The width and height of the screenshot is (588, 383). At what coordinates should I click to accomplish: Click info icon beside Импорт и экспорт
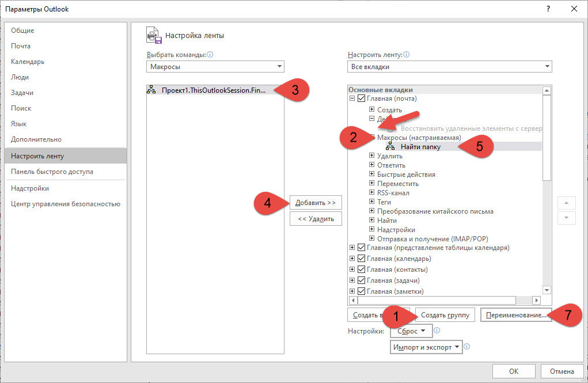pyautogui.click(x=466, y=347)
